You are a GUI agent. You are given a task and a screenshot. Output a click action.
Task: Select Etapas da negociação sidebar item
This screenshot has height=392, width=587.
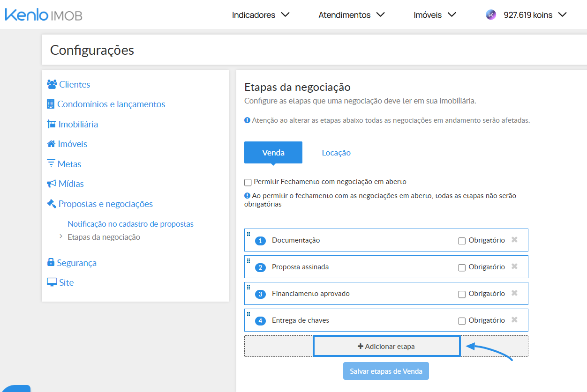(104, 237)
